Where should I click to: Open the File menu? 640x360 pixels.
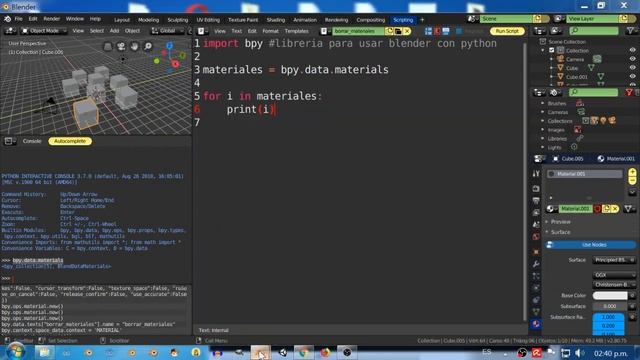[x=19, y=19]
